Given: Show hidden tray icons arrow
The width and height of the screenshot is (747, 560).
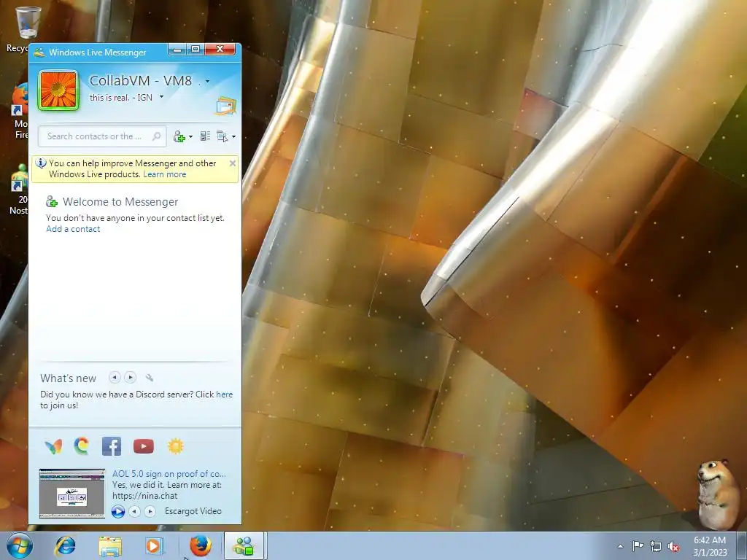Looking at the screenshot, I should coord(620,546).
